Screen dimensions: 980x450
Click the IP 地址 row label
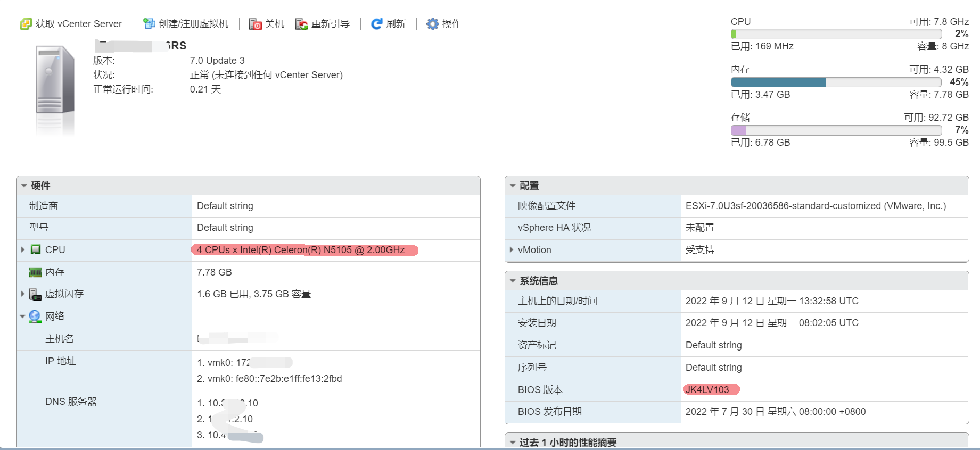point(61,361)
